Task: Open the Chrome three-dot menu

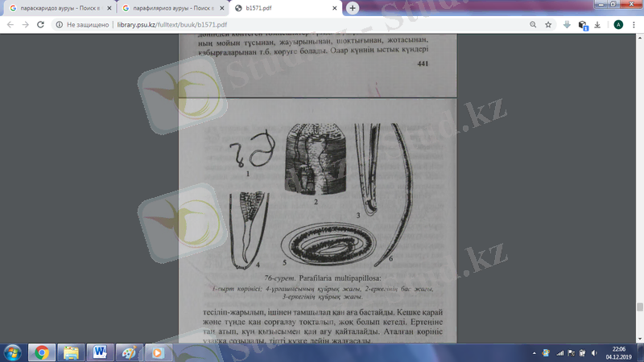Action: 634,25
